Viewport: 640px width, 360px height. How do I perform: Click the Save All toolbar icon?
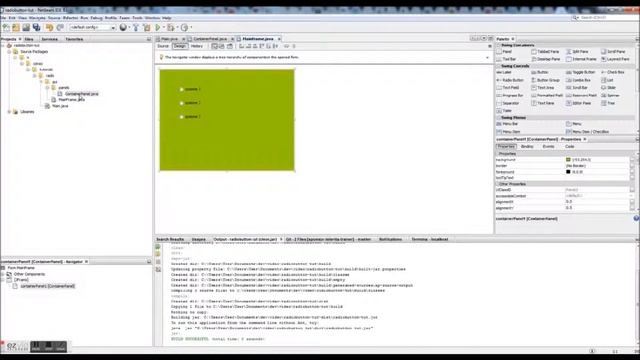tap(37, 27)
